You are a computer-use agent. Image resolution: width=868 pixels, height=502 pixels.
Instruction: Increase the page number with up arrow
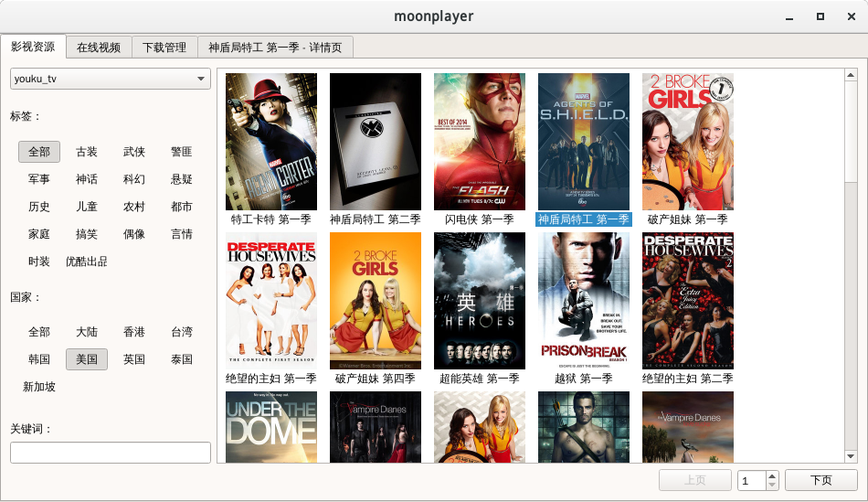pyautogui.click(x=772, y=475)
